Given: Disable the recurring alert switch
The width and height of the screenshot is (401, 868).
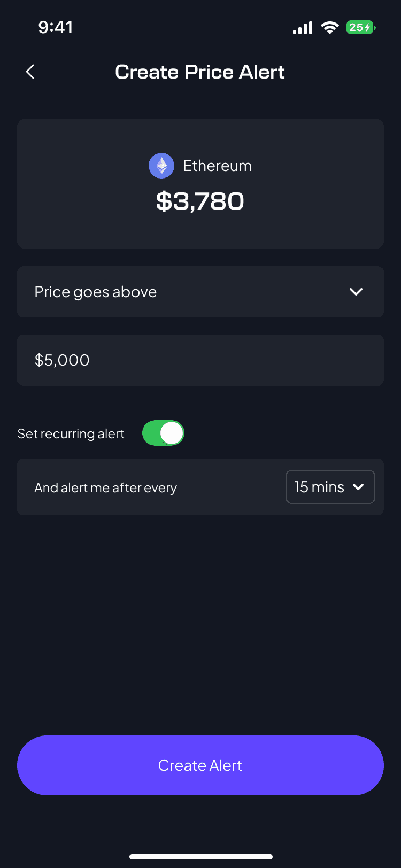Looking at the screenshot, I should [x=163, y=433].
